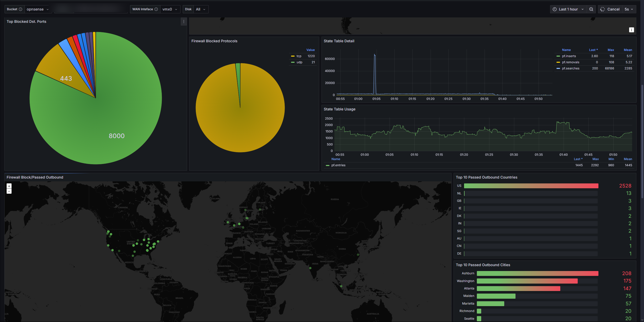Click the tcp value 1220
The height and width of the screenshot is (322, 644).
pyautogui.click(x=311, y=56)
